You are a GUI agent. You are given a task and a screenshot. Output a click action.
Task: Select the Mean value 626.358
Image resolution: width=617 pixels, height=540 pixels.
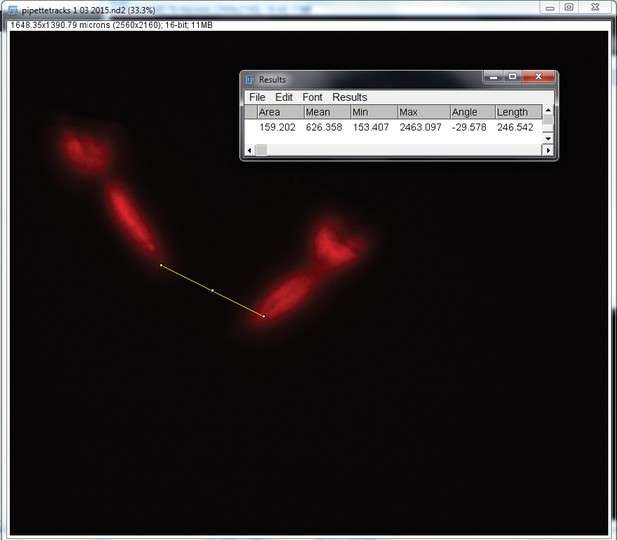point(324,128)
